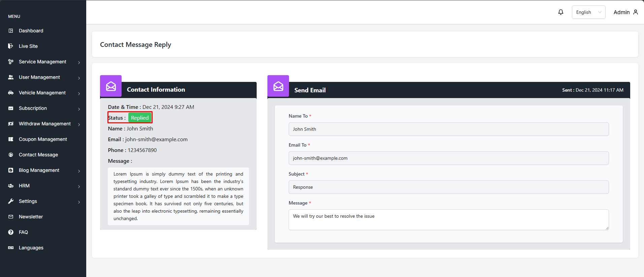Open notifications bell icon
This screenshot has height=277, width=644.
(x=561, y=12)
